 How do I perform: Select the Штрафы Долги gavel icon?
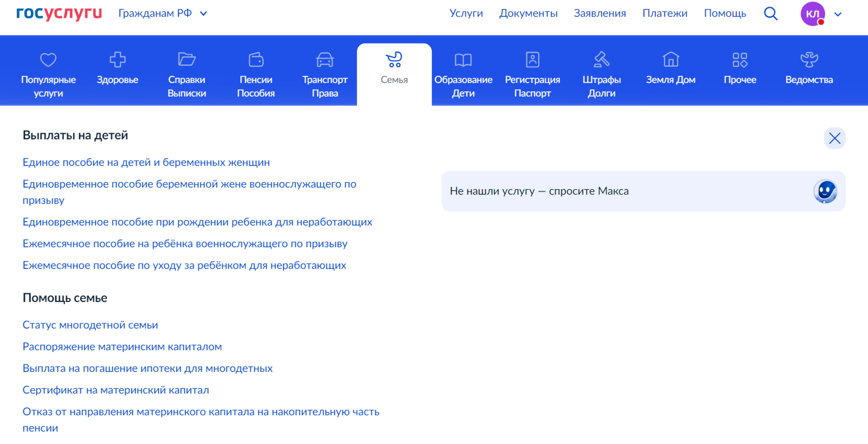tap(601, 59)
